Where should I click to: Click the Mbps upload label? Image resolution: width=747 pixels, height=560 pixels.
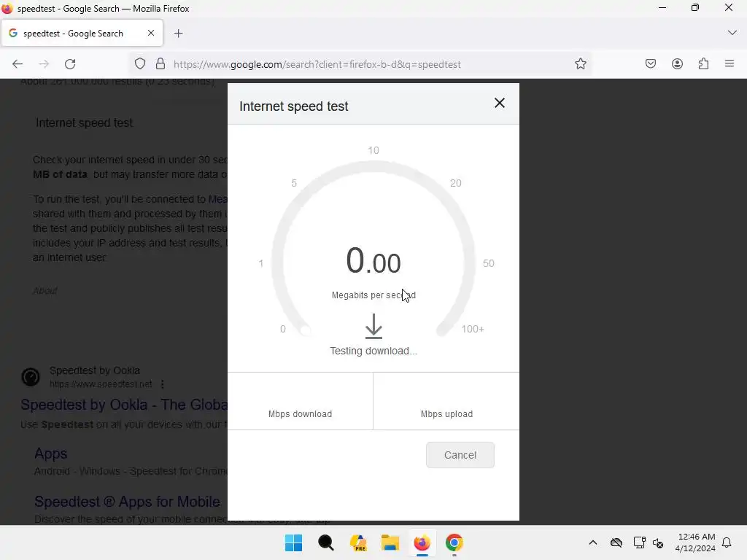click(446, 414)
